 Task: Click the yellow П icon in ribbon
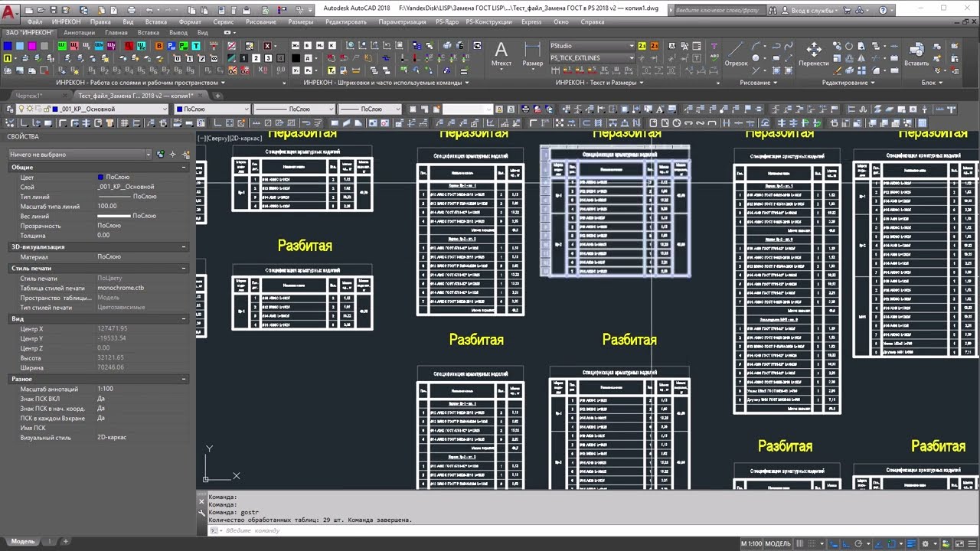point(8,58)
